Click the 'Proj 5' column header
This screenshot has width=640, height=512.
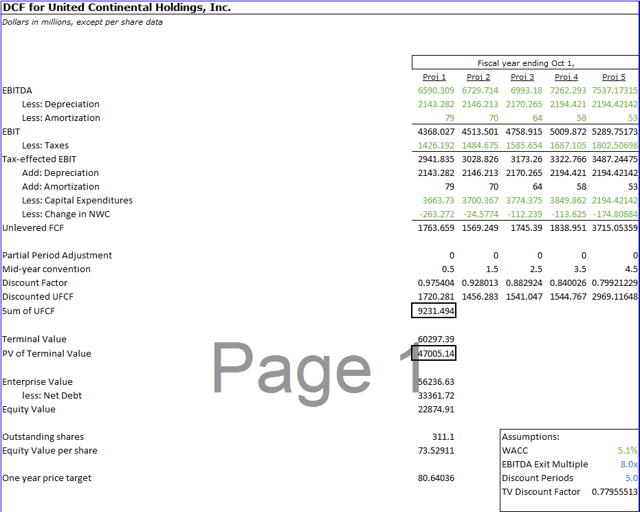click(614, 77)
